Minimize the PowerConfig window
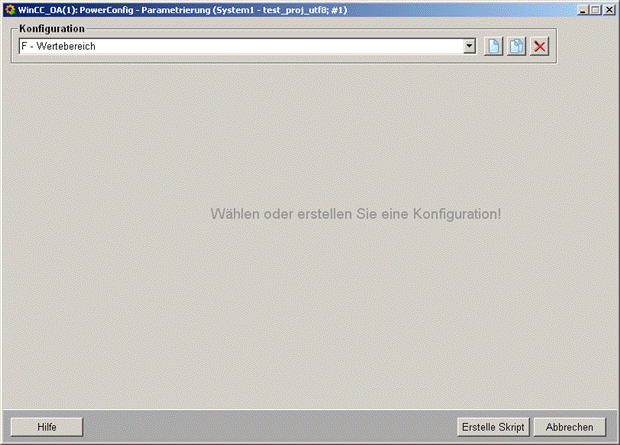 [582, 10]
